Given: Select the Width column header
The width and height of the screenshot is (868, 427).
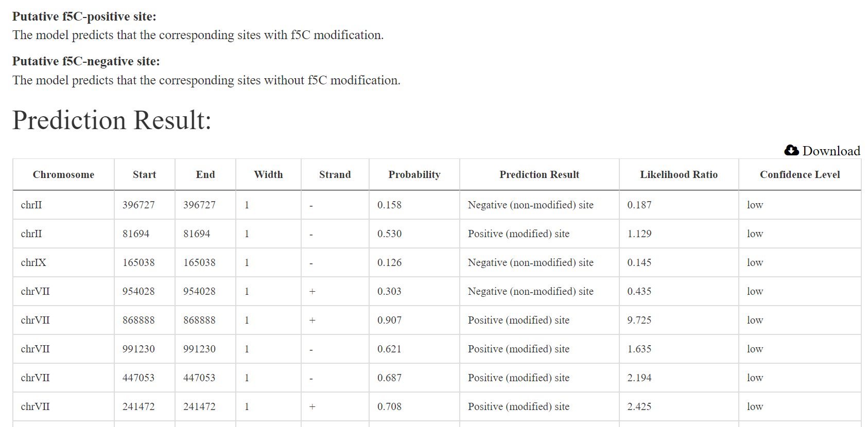Looking at the screenshot, I should pyautogui.click(x=268, y=174).
